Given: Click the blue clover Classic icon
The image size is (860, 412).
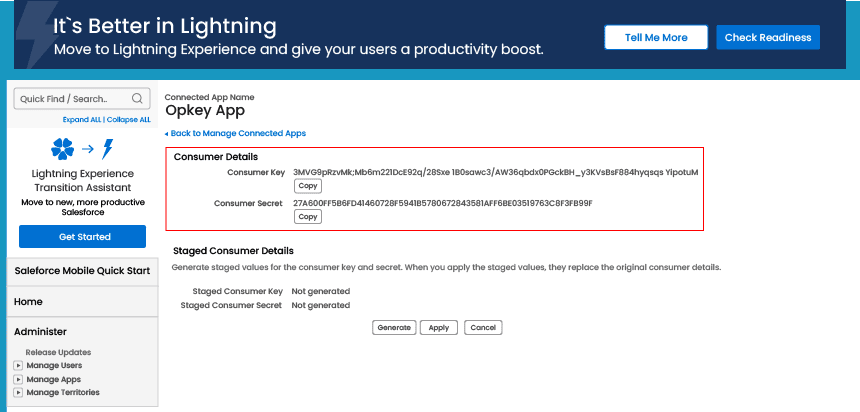Looking at the screenshot, I should [62, 149].
